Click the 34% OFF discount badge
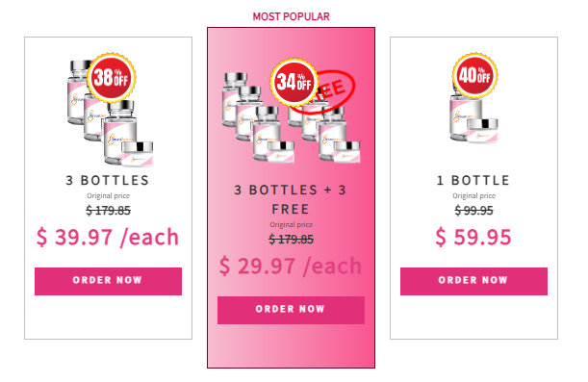Image resolution: width=588 pixels, height=382 pixels. [x=294, y=82]
